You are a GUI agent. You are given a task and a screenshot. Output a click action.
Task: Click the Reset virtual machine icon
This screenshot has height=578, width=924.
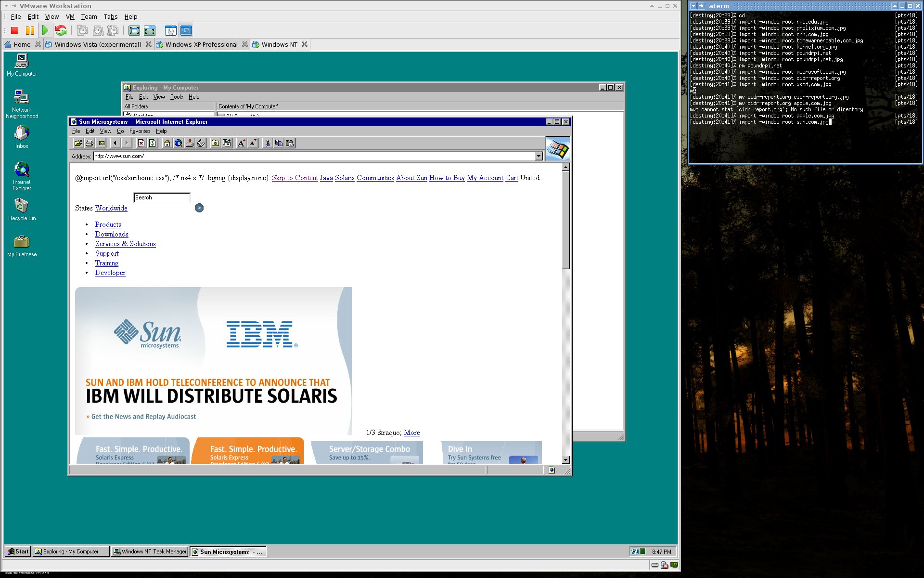[61, 30]
